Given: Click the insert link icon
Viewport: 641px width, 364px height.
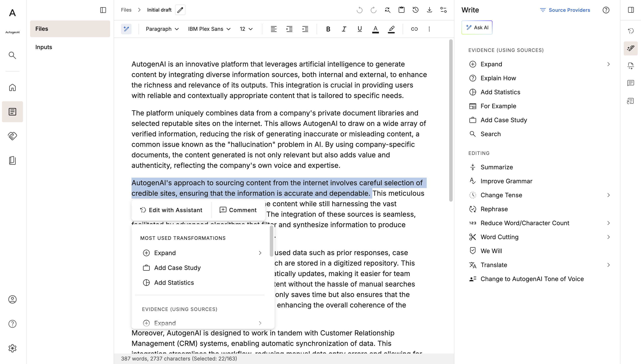Looking at the screenshot, I should (414, 29).
